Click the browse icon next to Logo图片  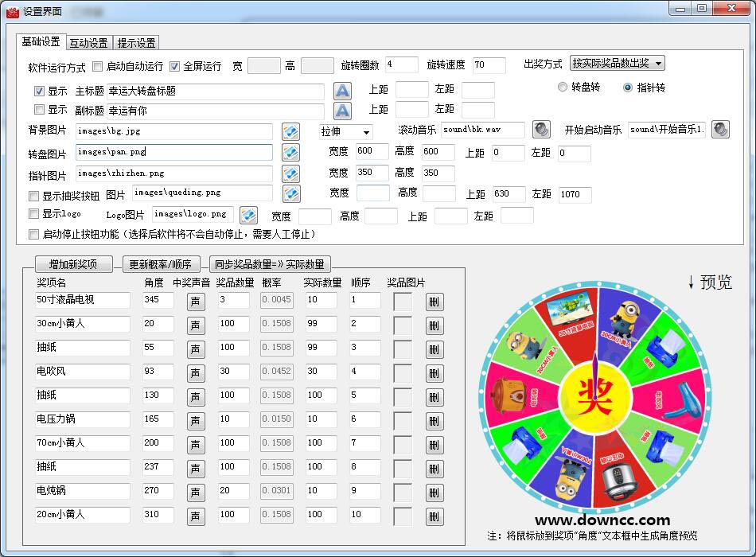click(249, 215)
